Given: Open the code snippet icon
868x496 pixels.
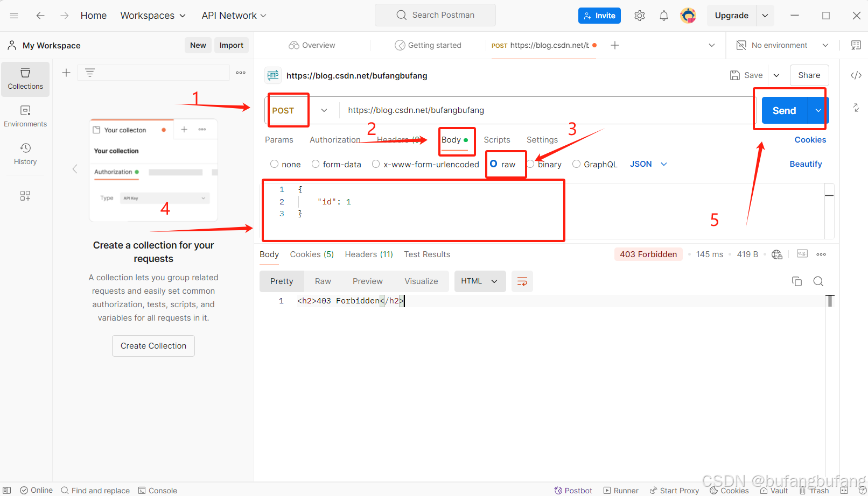Looking at the screenshot, I should (856, 75).
